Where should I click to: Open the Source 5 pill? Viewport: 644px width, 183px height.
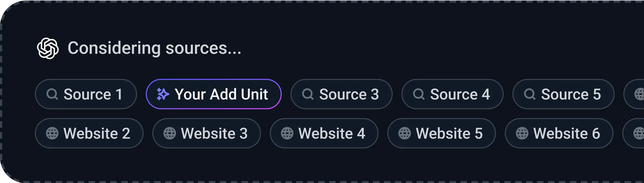[x=563, y=94]
